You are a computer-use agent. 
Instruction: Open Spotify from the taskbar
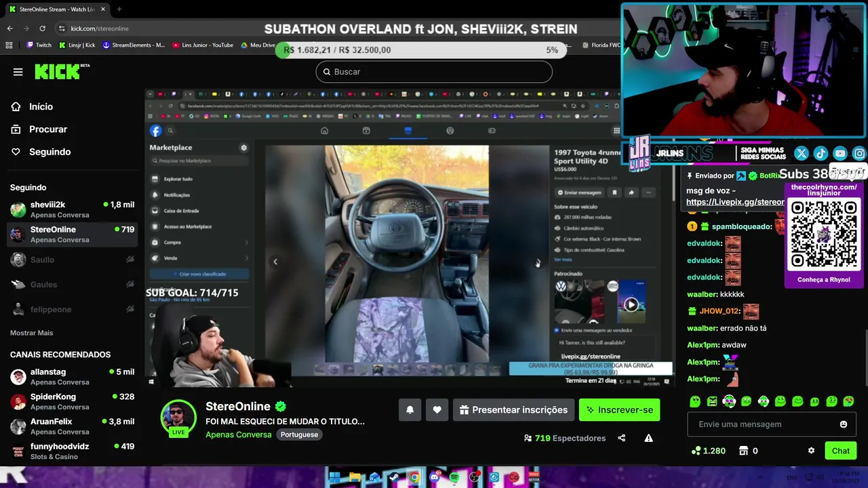tap(454, 477)
